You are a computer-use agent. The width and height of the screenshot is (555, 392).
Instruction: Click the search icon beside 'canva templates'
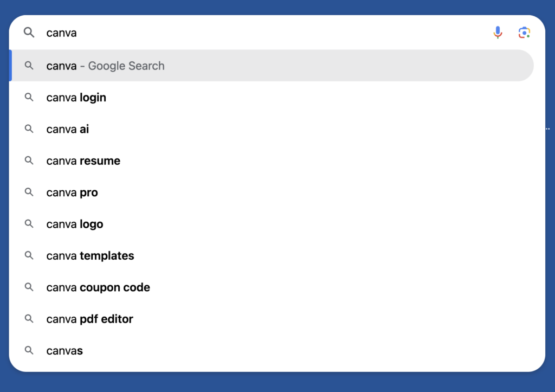click(29, 255)
